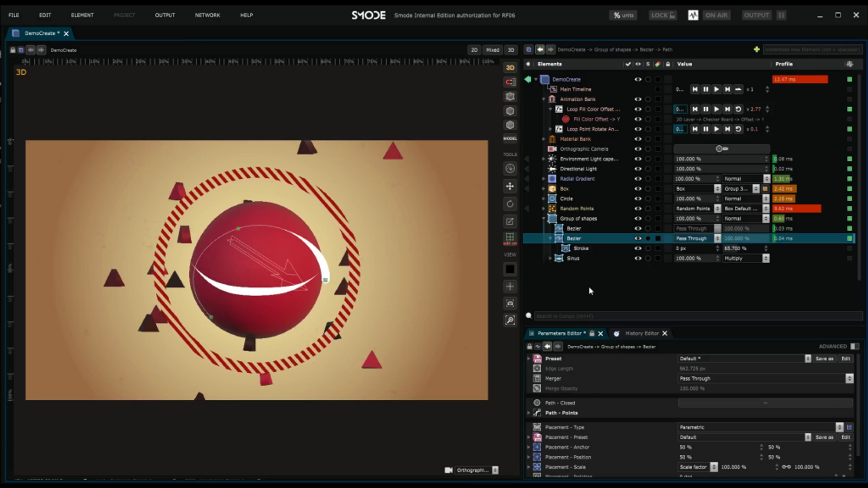
Task: Toggle the ADVANCED switch in Parameters Editor
Action: pos(855,346)
